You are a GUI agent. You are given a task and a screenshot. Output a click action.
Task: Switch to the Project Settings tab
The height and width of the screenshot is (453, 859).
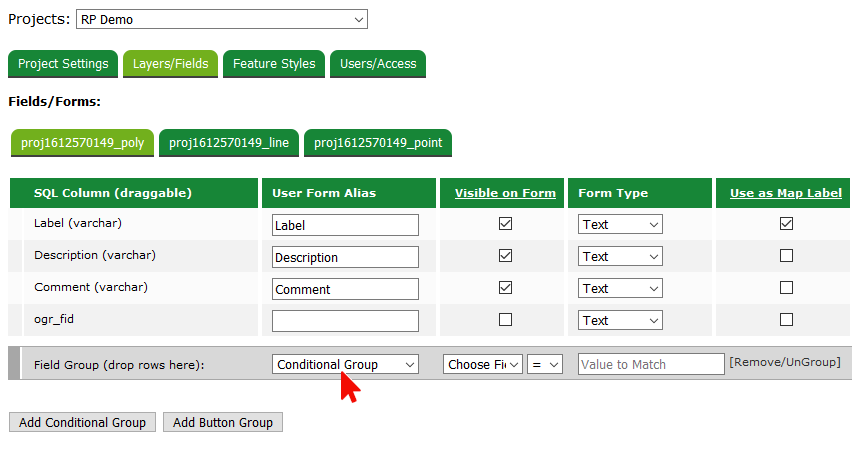point(63,64)
